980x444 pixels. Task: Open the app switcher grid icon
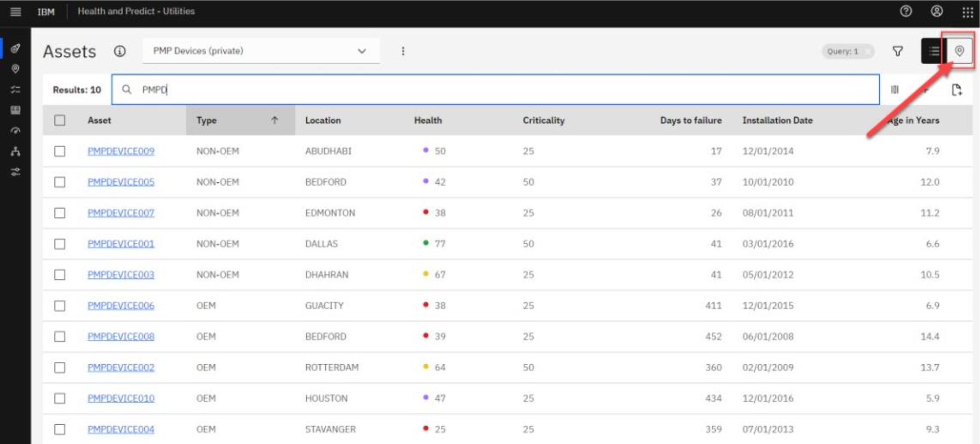[967, 12]
